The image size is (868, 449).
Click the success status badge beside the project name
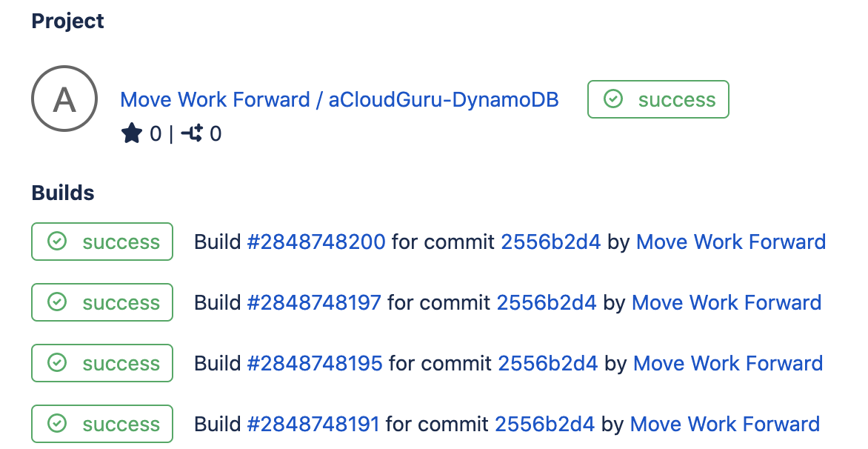coord(658,99)
